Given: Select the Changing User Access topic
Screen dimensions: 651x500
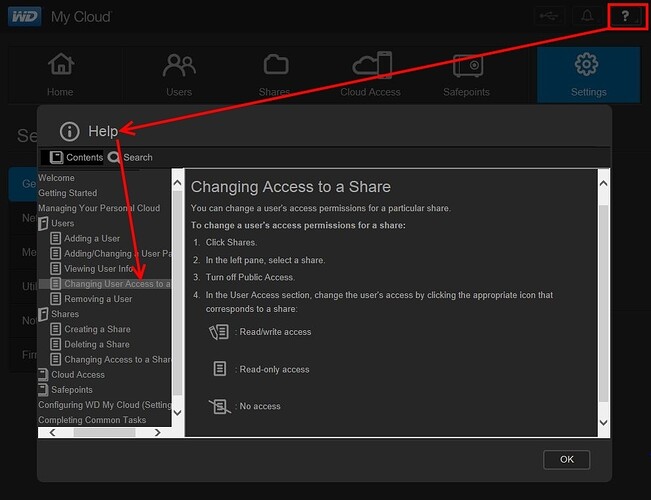Looking at the screenshot, I should click(117, 284).
